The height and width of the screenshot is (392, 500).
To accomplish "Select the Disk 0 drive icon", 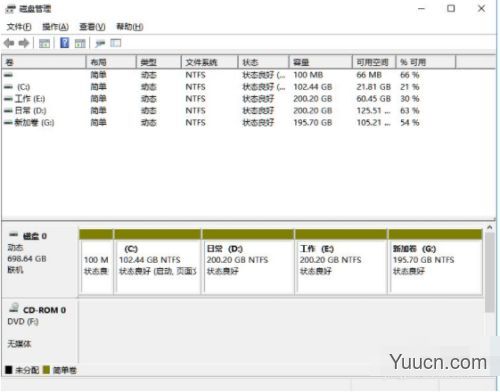I will coord(13,235).
